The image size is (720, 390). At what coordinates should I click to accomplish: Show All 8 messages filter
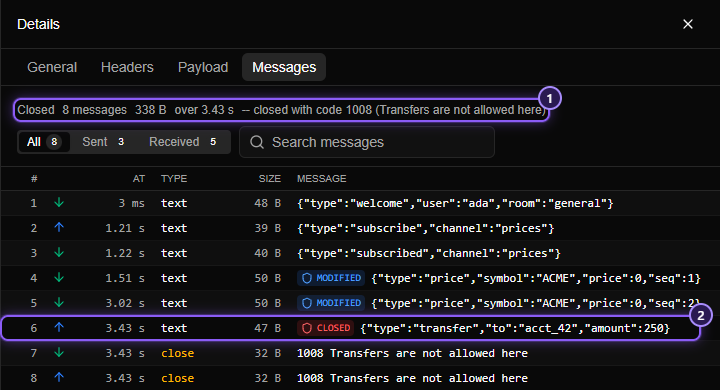pos(44,142)
